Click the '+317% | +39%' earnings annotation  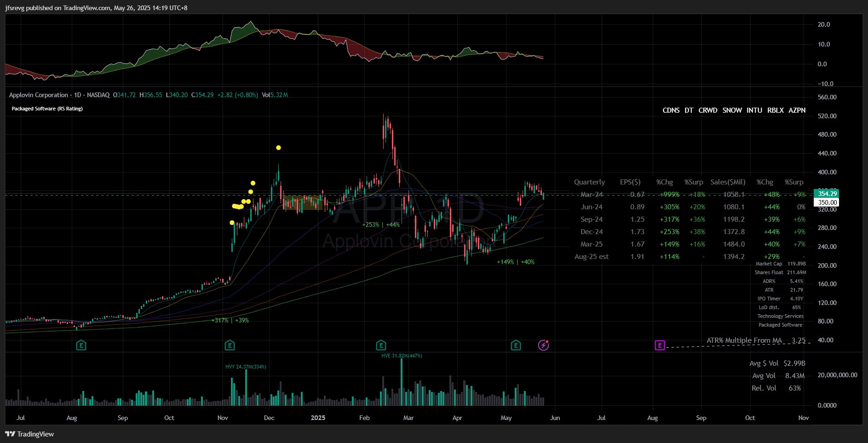(230, 320)
